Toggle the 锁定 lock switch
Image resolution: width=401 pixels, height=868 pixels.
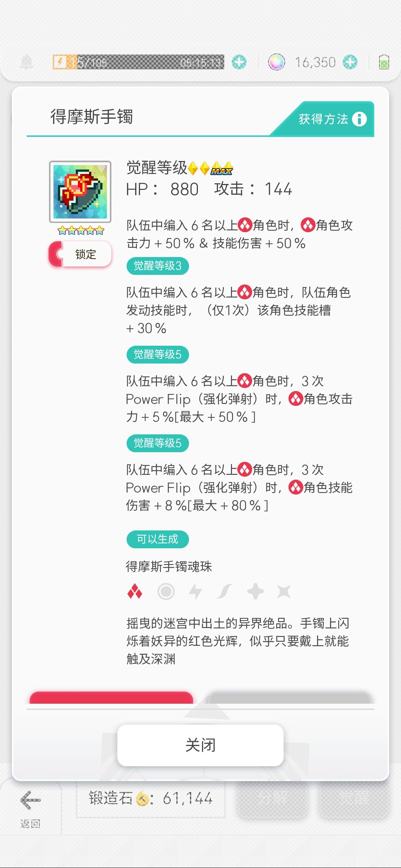80,254
